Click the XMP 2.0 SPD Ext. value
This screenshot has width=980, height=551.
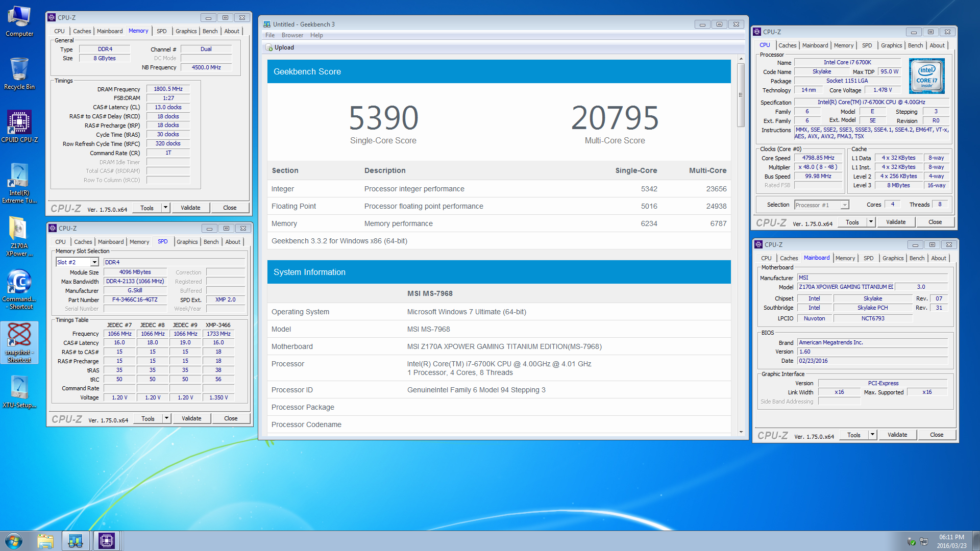pos(225,300)
